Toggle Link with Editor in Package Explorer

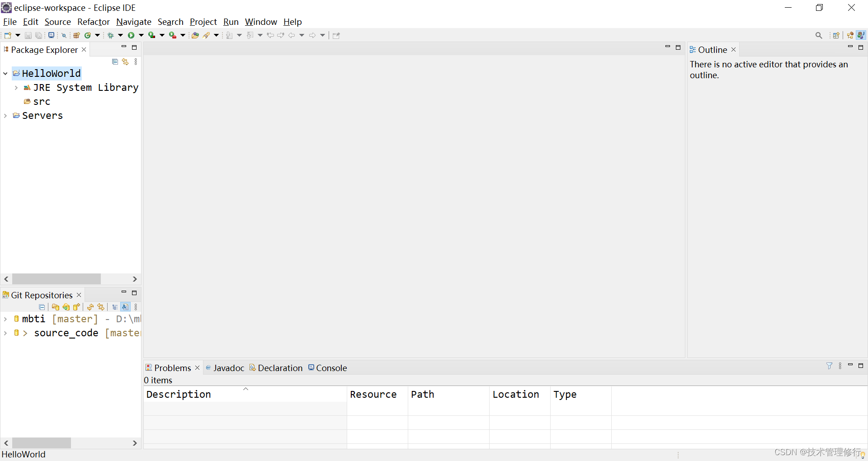click(125, 62)
